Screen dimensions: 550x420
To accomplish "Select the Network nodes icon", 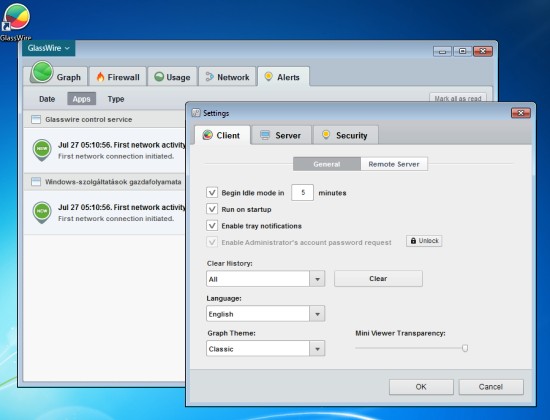I will coord(209,77).
